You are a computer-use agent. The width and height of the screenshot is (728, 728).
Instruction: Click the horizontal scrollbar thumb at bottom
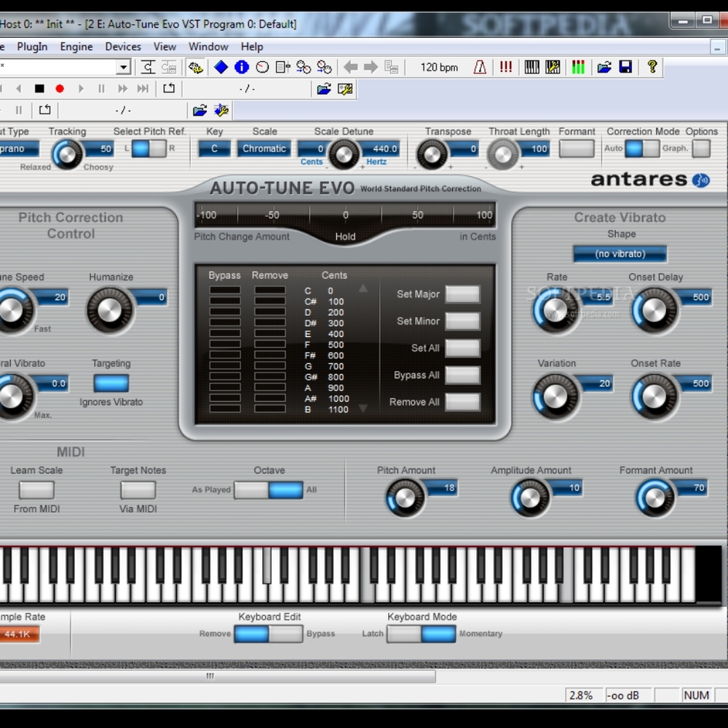(211, 676)
